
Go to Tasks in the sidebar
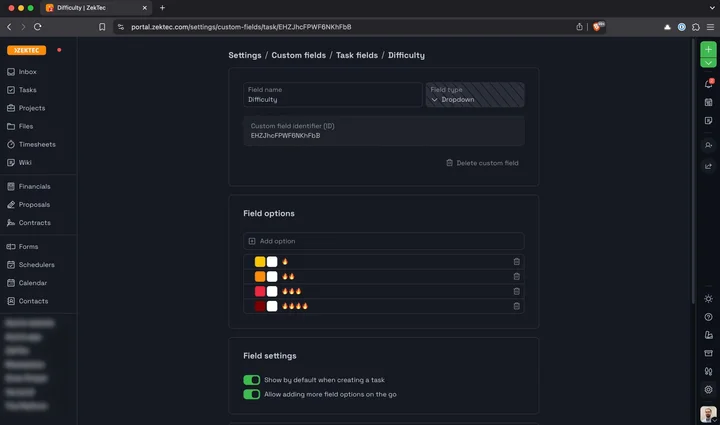coord(22,90)
